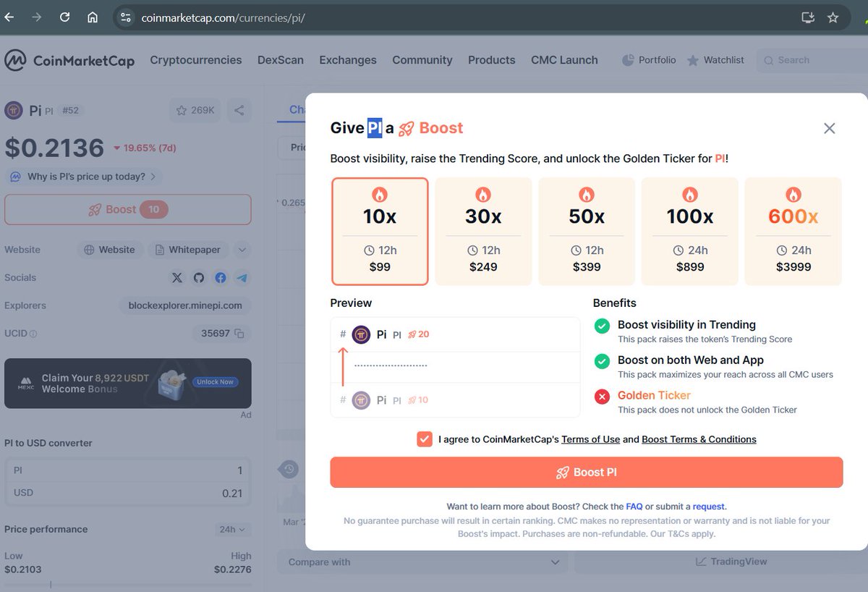Open the CMC Launch menu
868x592 pixels.
pyautogui.click(x=564, y=60)
